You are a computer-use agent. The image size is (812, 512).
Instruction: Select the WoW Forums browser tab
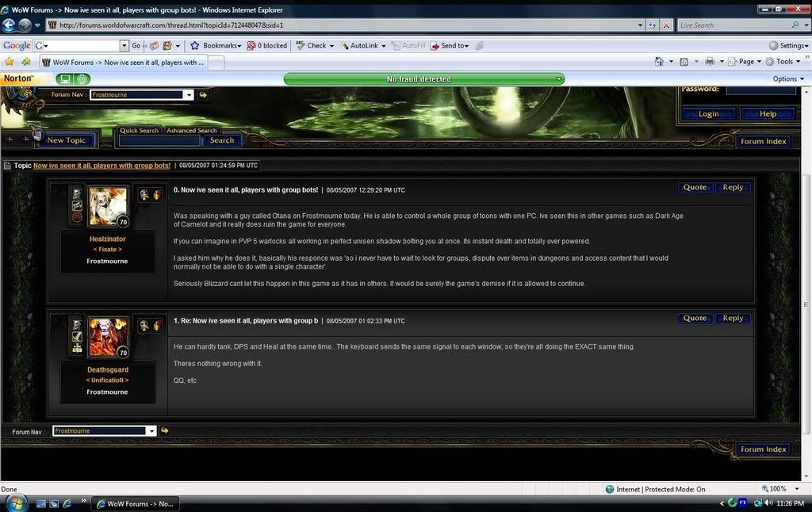[123, 62]
